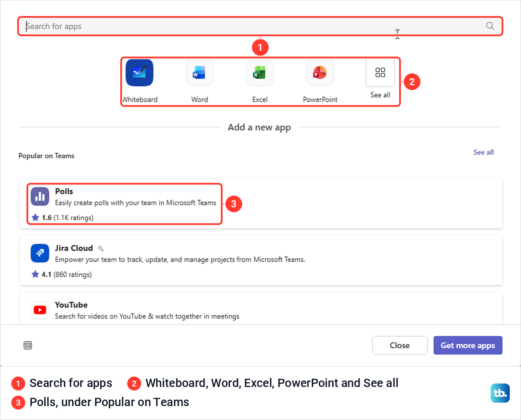This screenshot has width=521, height=420.
Task: Click the manage apps icon at bottom left
Action: 28,346
